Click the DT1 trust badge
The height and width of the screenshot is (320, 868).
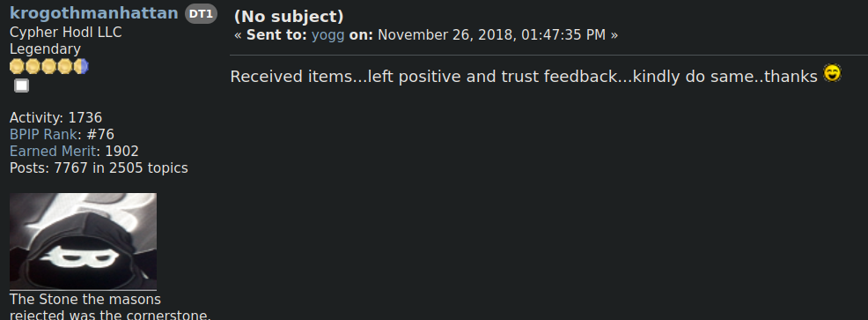click(x=201, y=14)
